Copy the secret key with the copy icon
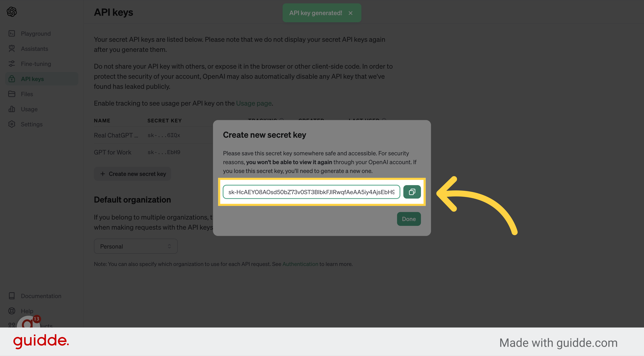This screenshot has height=356, width=644. tap(412, 192)
